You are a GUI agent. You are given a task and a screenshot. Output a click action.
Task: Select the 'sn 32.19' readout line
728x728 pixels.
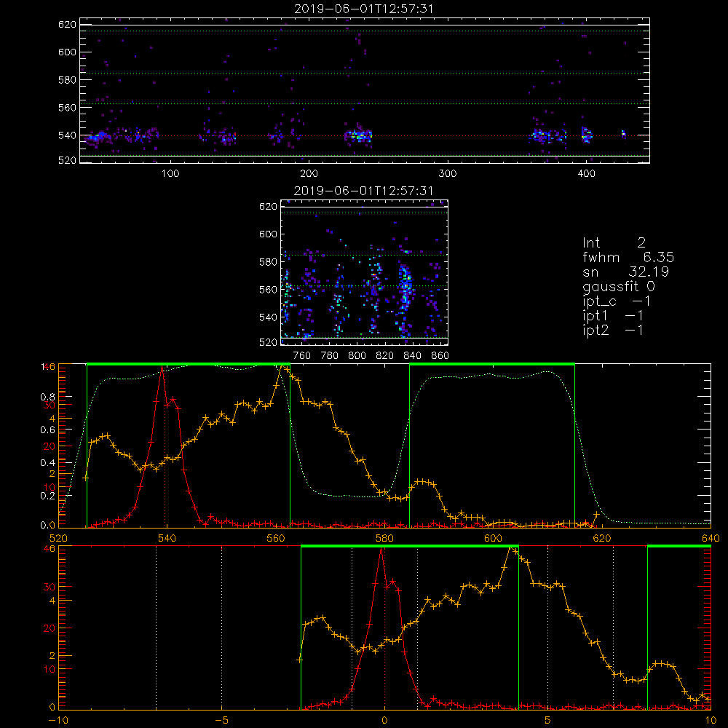click(x=625, y=272)
